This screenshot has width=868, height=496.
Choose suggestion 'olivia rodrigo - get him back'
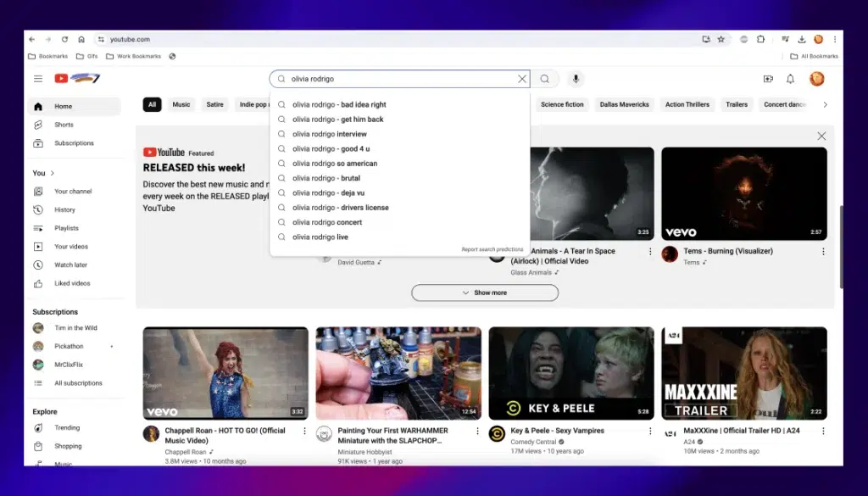click(x=400, y=119)
